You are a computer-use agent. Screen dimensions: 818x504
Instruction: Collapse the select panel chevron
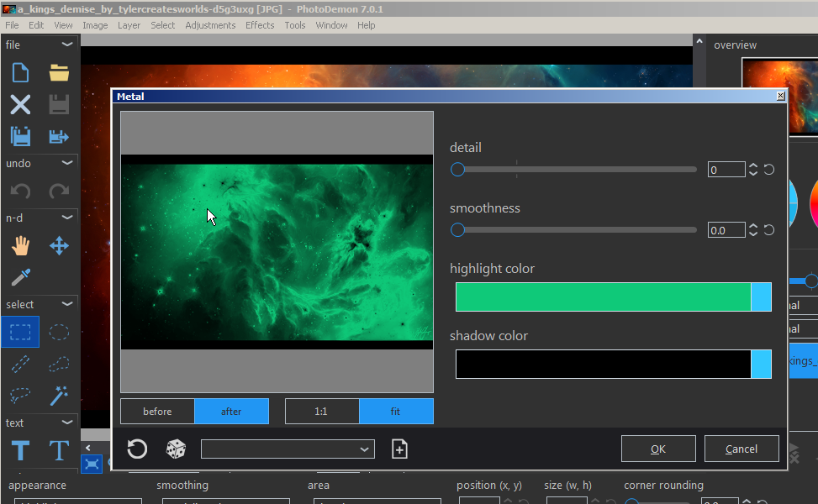[67, 304]
